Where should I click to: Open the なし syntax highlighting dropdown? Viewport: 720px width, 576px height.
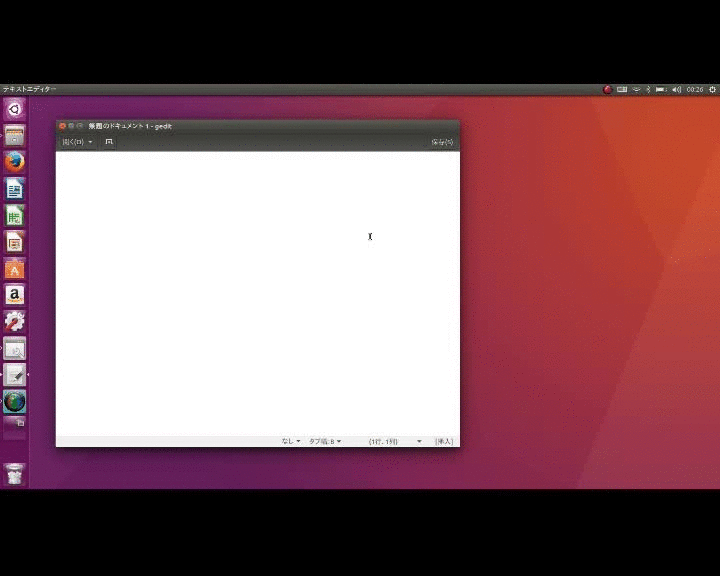[x=291, y=441]
